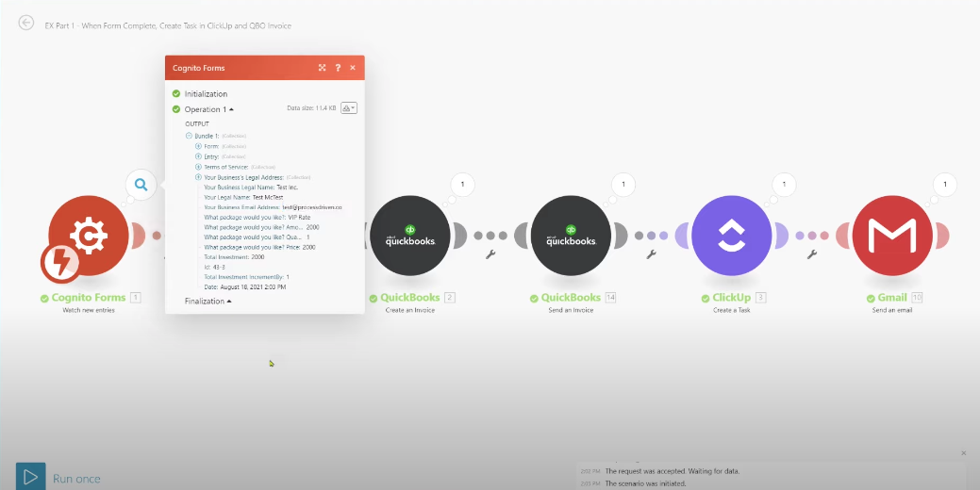Open the download output dropdown beside Data size
Image resolution: width=980 pixels, height=490 pixels.
coord(349,108)
